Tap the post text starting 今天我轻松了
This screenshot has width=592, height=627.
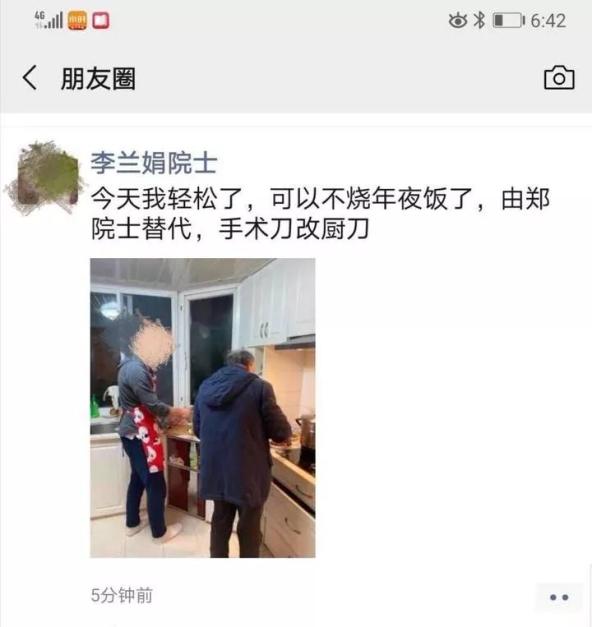[x=320, y=214]
